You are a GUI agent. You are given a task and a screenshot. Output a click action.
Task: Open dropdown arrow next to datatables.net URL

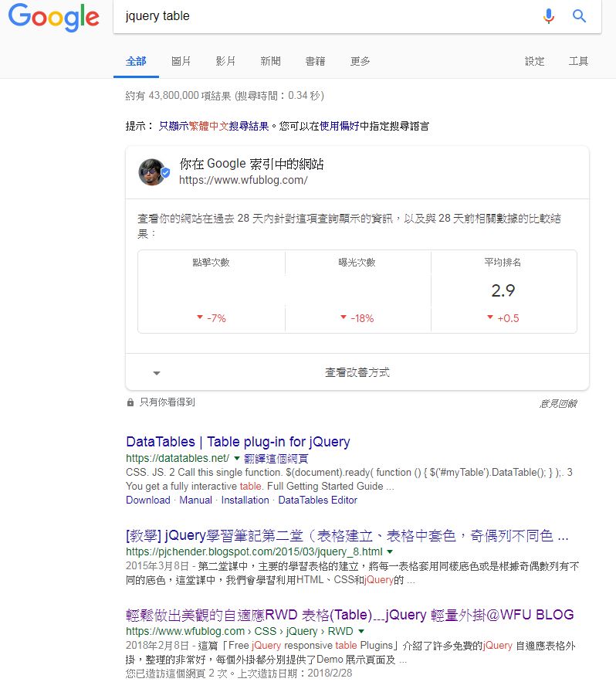237,458
